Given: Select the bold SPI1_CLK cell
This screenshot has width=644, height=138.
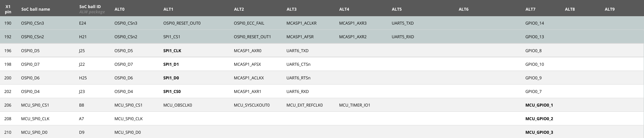Looking at the screenshot, I should pyautogui.click(x=172, y=51).
